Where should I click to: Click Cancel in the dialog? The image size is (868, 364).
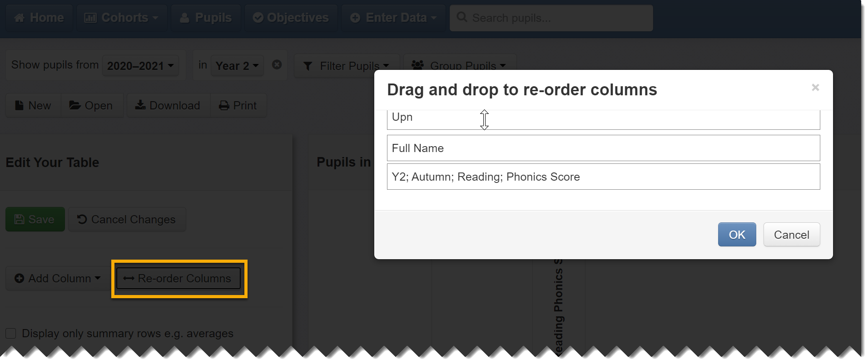(791, 235)
